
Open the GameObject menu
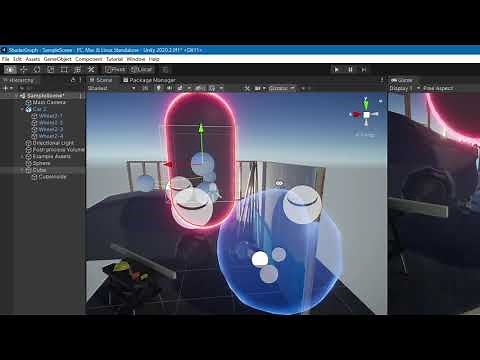57,59
